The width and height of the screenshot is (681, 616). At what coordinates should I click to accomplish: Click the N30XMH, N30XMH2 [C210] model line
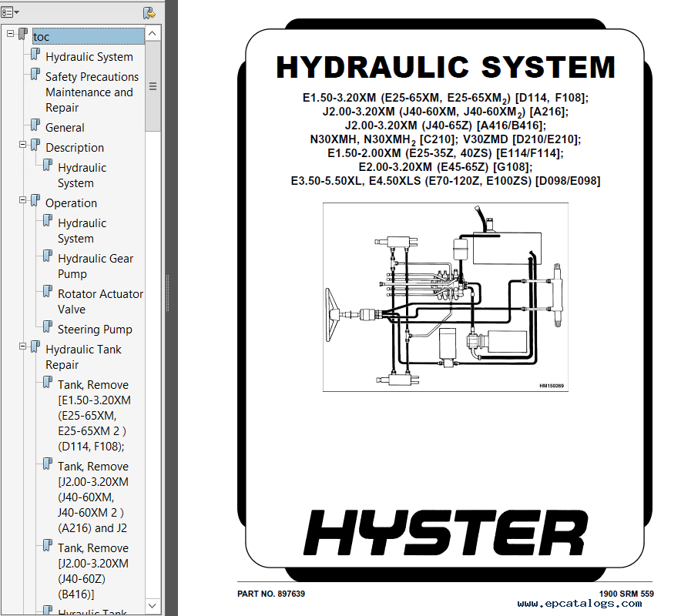pos(384,140)
